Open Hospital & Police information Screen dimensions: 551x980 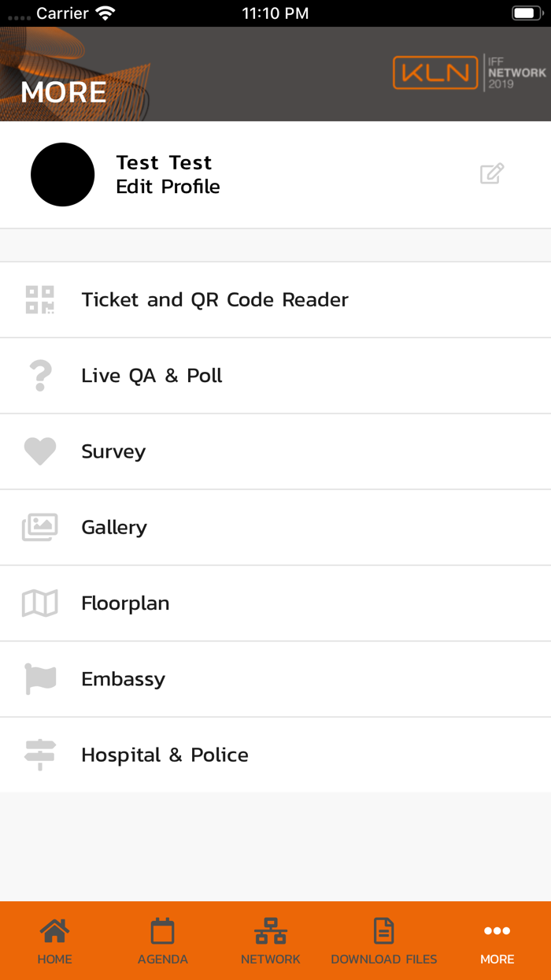pyautogui.click(x=165, y=755)
